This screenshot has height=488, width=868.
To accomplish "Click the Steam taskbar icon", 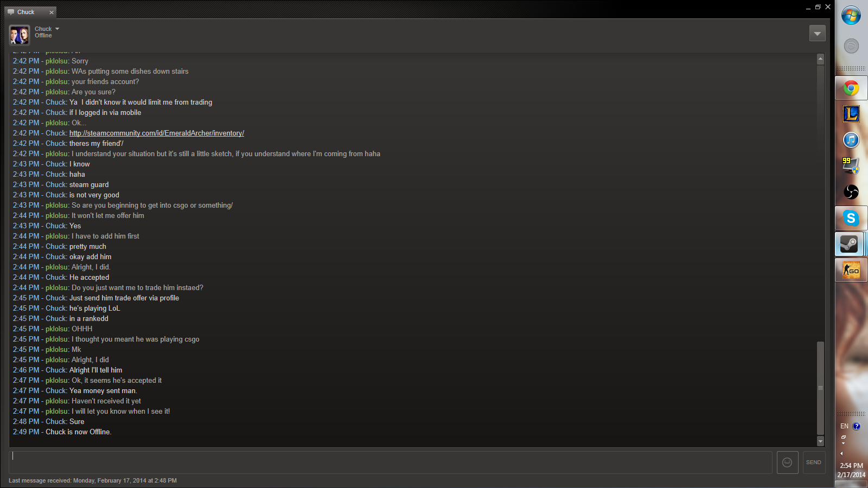I will click(850, 244).
